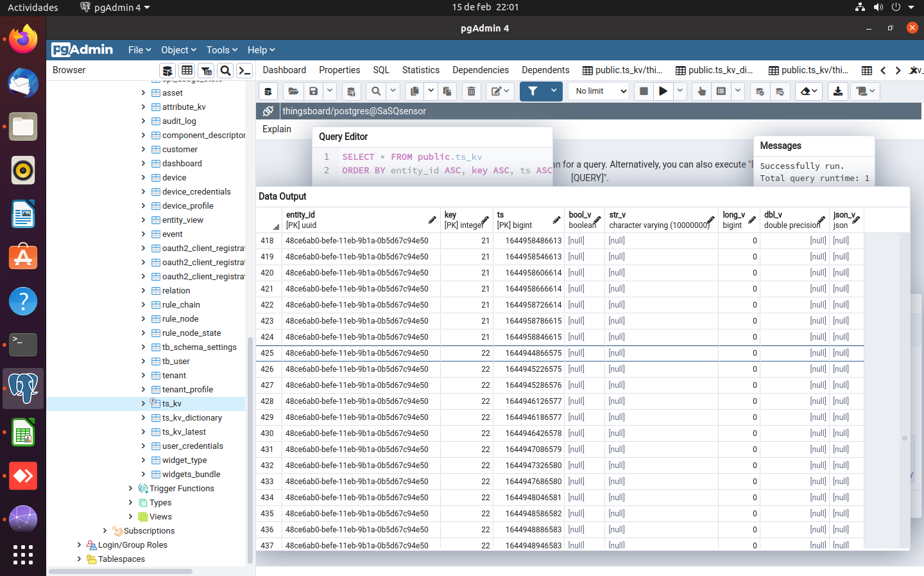Image resolution: width=924 pixels, height=576 pixels.
Task: Select row 425 in the results grid
Action: point(268,353)
